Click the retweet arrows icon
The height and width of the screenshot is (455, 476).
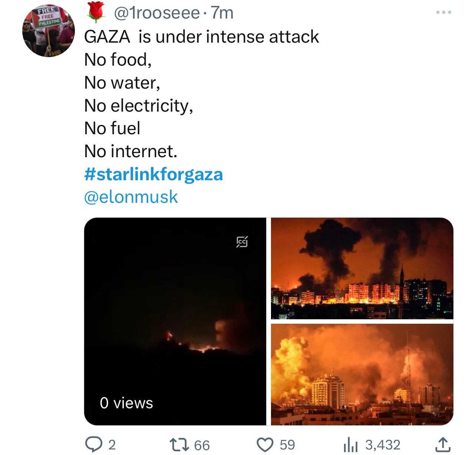pos(179,444)
